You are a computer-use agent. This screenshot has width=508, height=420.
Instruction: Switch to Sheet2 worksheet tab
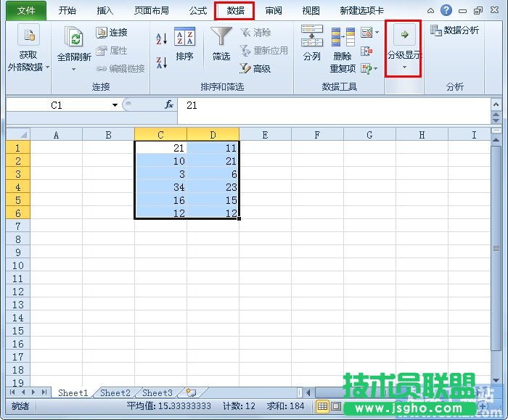(x=115, y=393)
